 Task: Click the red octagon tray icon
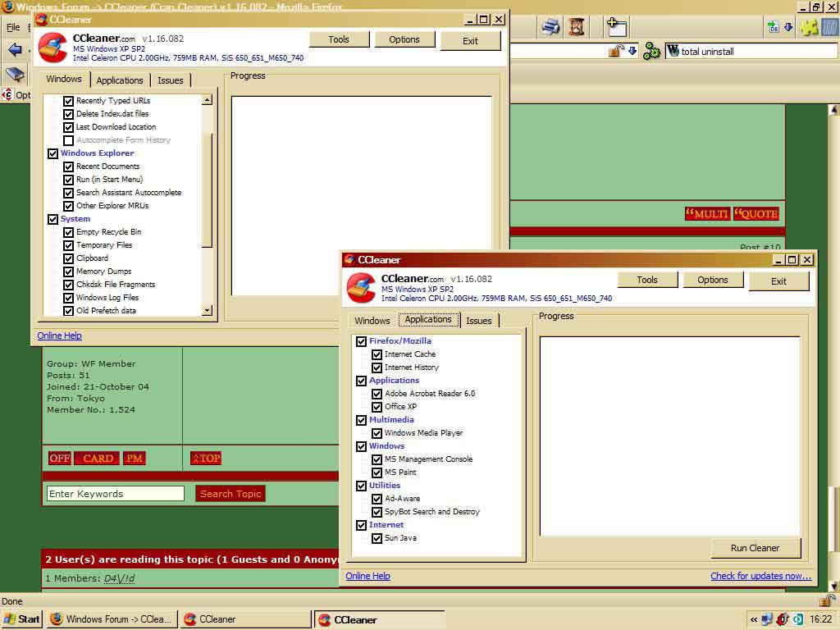pos(782,619)
